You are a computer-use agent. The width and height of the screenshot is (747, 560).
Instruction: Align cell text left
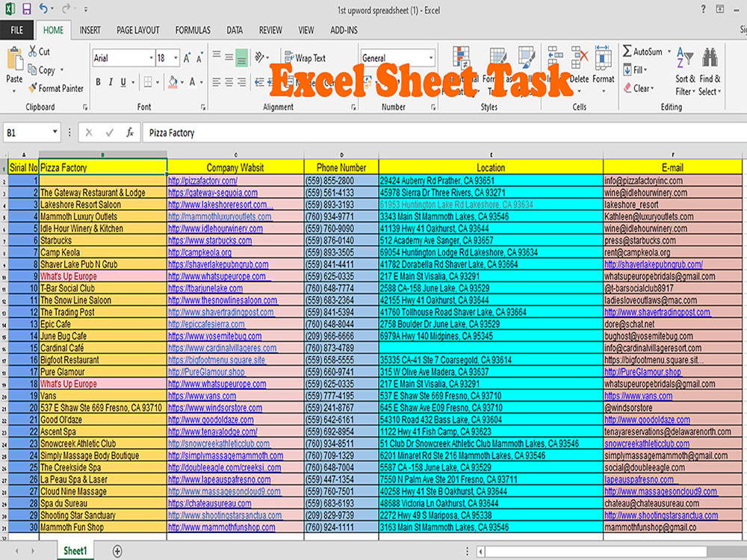[217, 82]
